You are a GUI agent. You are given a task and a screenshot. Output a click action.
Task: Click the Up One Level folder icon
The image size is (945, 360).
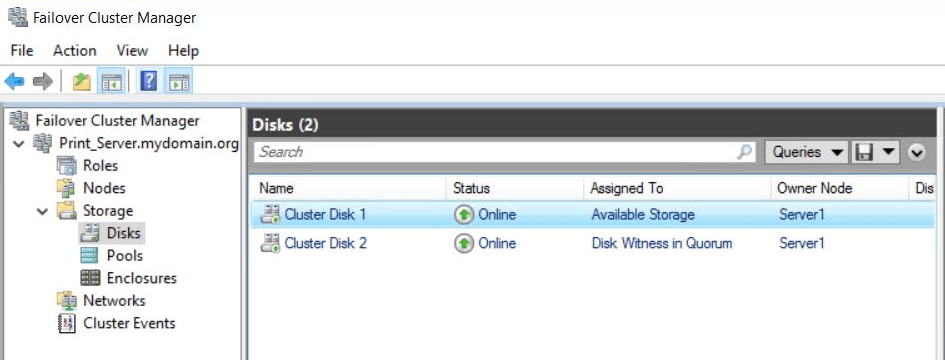point(81,81)
